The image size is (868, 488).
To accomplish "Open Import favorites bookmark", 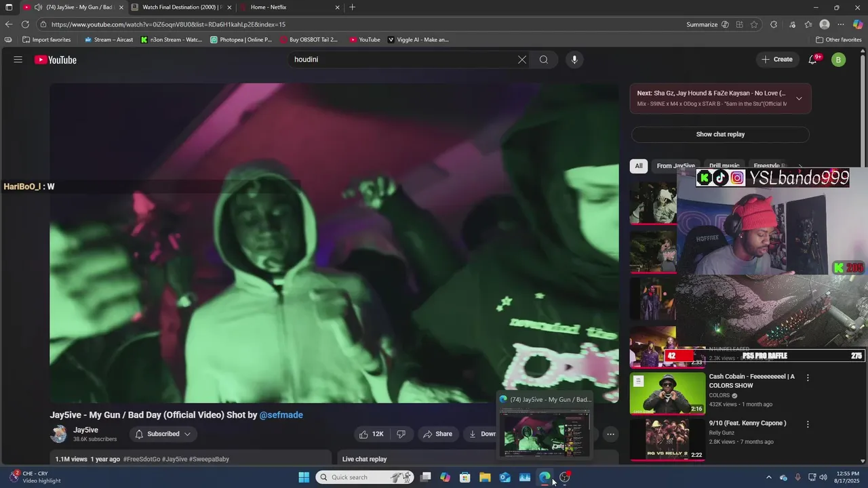I will 46,39.
